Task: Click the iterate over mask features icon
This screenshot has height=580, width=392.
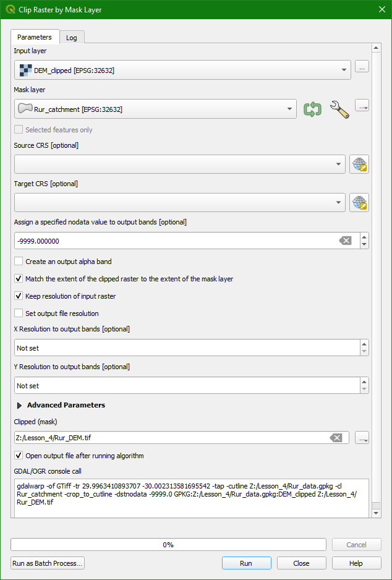Action: [312, 109]
